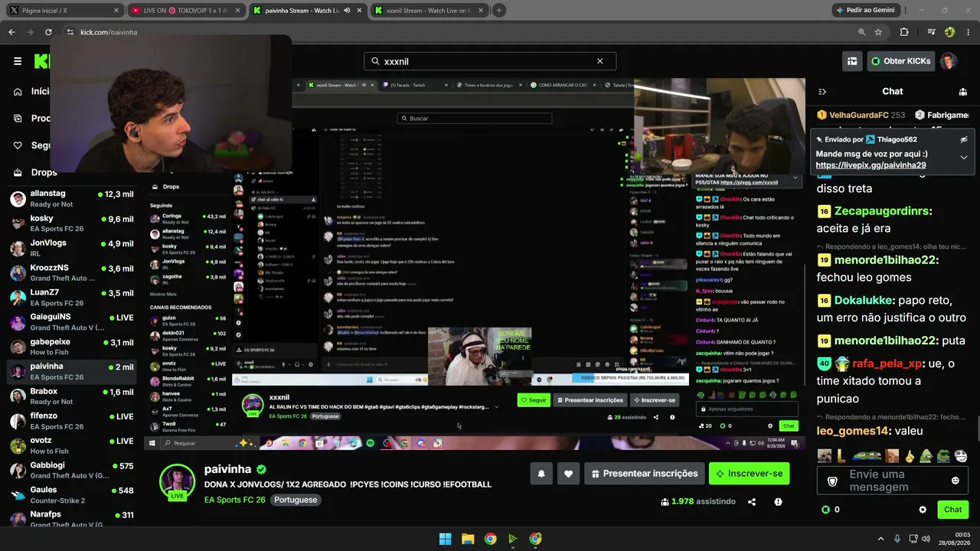Switch to the xxxnil Stream tab

(430, 11)
